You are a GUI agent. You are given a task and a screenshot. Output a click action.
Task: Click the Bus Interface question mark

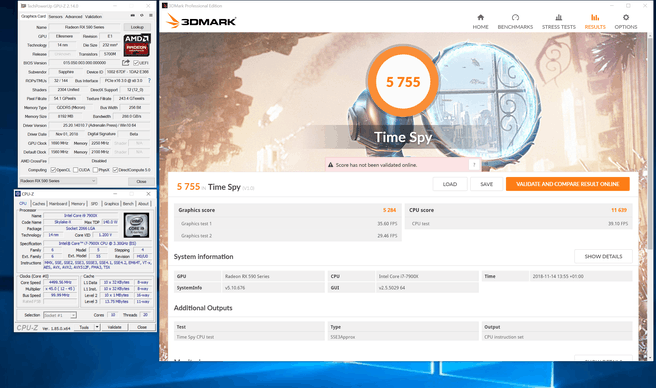pyautogui.click(x=149, y=80)
